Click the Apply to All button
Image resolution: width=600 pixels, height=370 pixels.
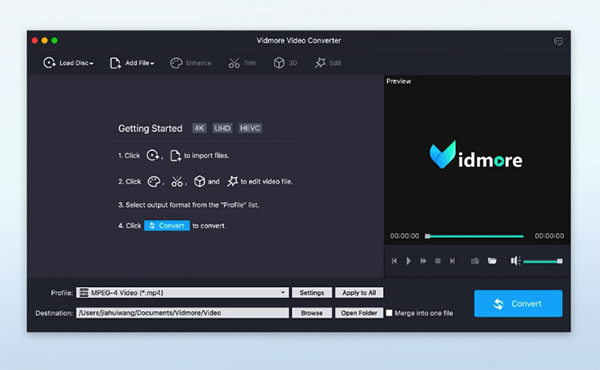point(359,293)
